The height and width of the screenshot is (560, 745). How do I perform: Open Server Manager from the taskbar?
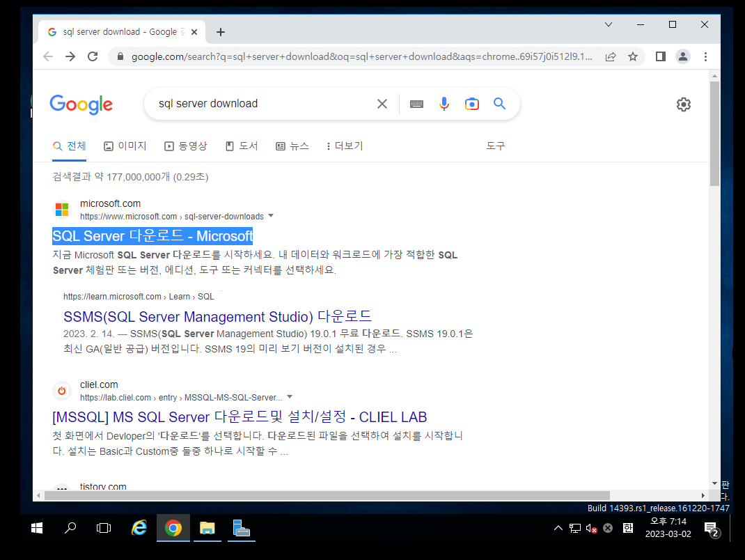[x=242, y=528]
